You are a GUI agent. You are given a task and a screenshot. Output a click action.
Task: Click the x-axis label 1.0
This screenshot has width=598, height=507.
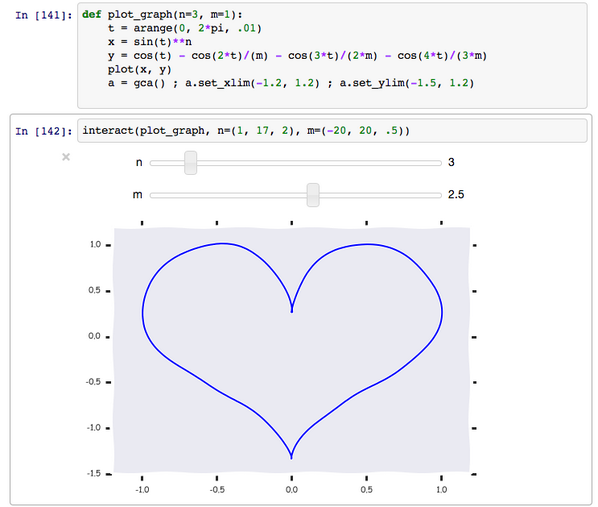[442, 489]
